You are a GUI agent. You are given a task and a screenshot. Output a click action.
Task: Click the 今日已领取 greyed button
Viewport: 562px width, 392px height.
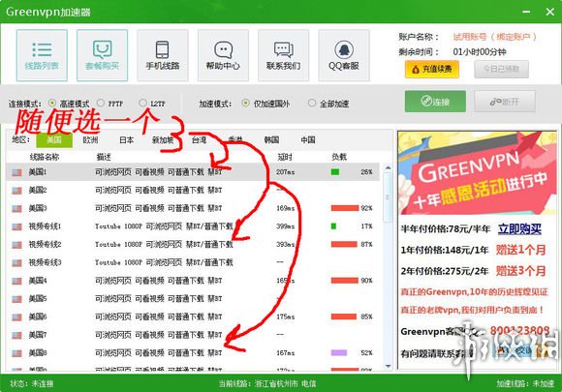coord(501,69)
